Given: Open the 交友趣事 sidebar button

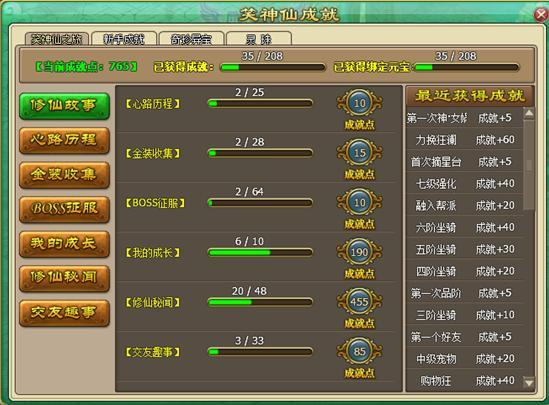Looking at the screenshot, I should coord(64,313).
